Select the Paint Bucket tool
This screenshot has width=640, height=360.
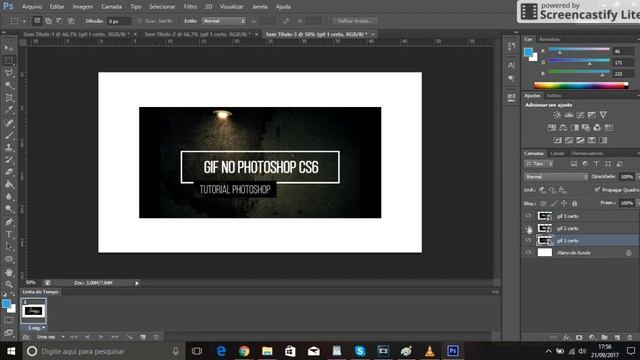point(9,184)
